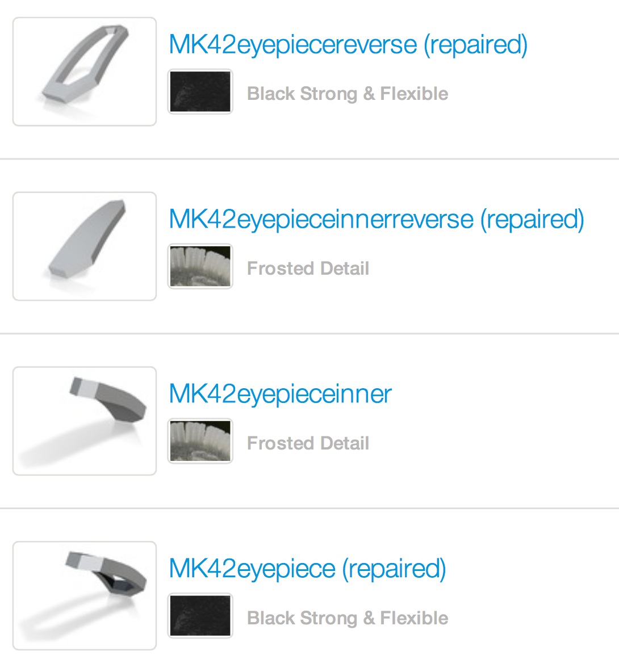Click the MK42eyepieceinnerreverse solid piece thumbnail
Viewport: 619px width, 672px height.
pyautogui.click(x=85, y=246)
